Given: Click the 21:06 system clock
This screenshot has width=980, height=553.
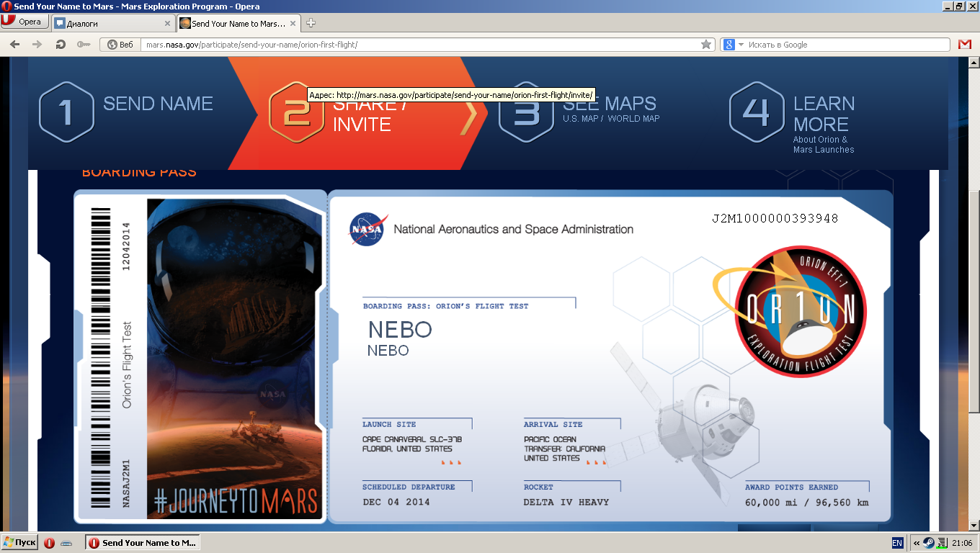Looking at the screenshot, I should point(962,543).
